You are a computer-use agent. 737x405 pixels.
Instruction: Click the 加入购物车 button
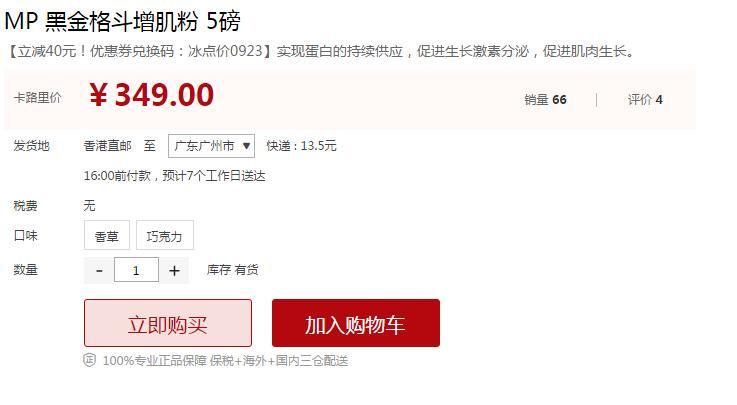(x=356, y=323)
